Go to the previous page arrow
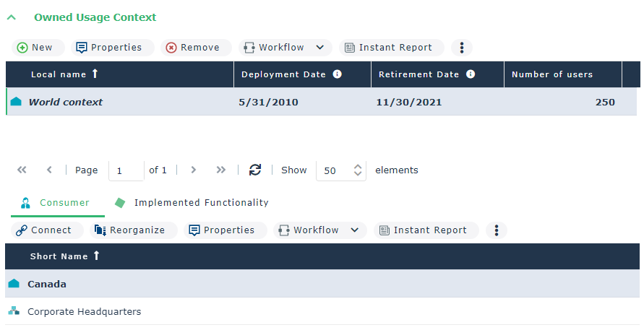644x330 pixels. [49, 170]
